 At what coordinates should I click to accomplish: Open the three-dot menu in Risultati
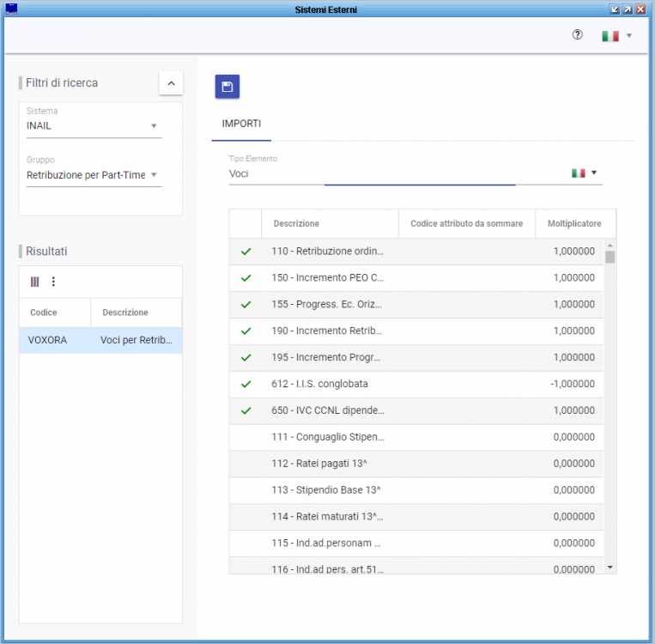53,282
